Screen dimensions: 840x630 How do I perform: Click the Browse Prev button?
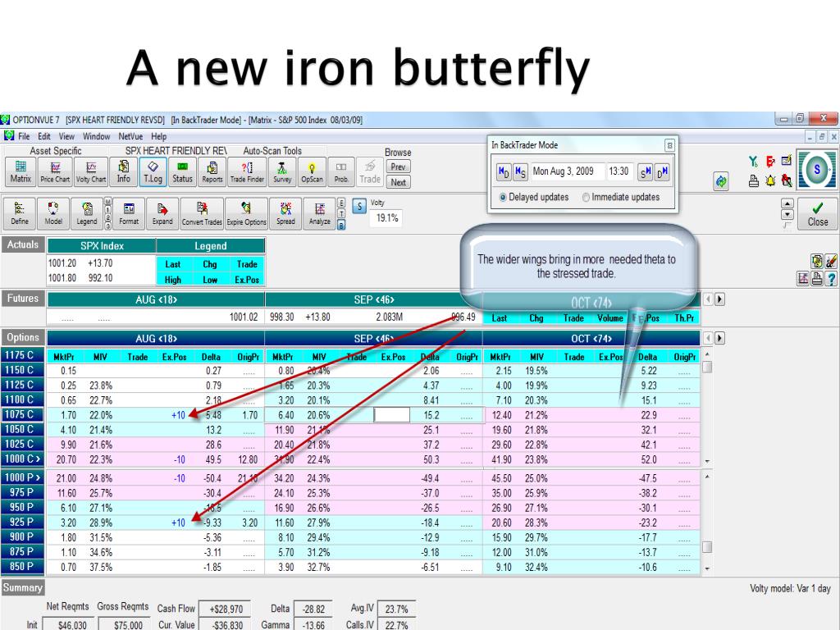pos(398,167)
